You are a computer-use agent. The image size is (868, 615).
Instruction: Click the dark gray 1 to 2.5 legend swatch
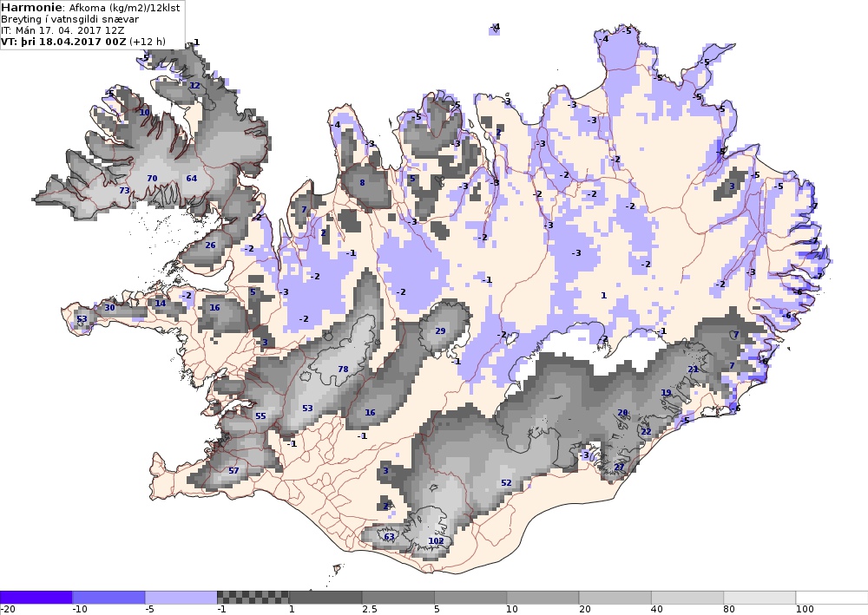(x=325, y=598)
